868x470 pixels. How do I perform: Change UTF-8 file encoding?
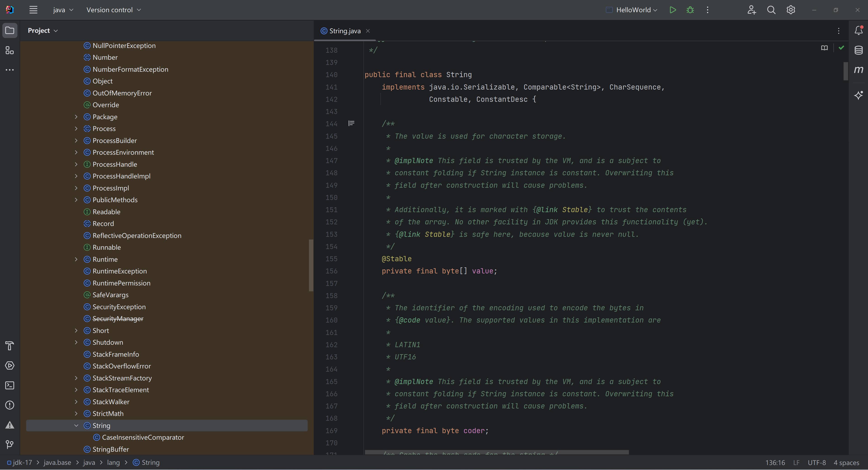816,463
